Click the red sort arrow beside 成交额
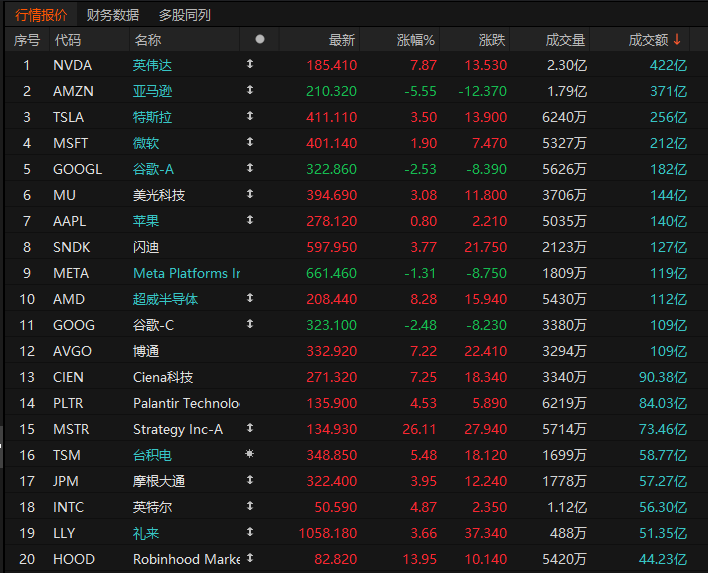This screenshot has width=708, height=573. (677, 40)
